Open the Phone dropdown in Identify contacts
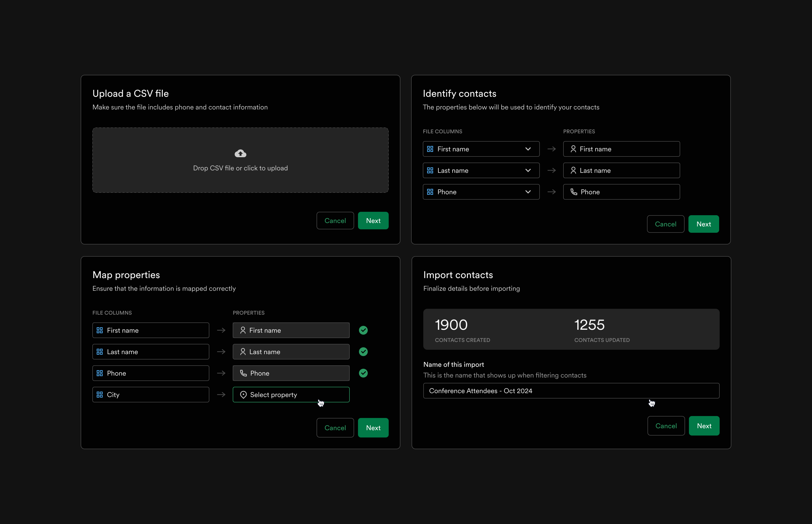Screen dimensions: 812x524 (528, 192)
